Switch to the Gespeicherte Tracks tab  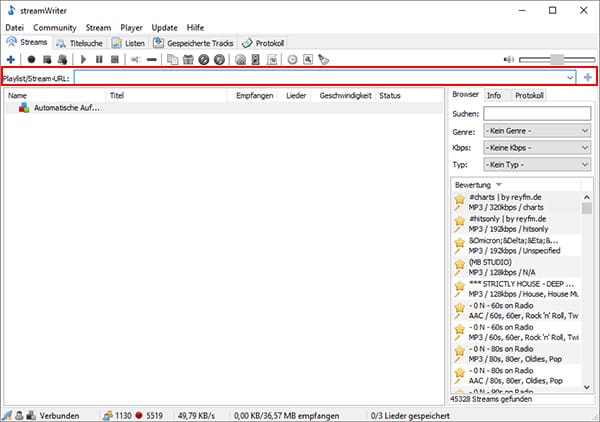(x=194, y=43)
